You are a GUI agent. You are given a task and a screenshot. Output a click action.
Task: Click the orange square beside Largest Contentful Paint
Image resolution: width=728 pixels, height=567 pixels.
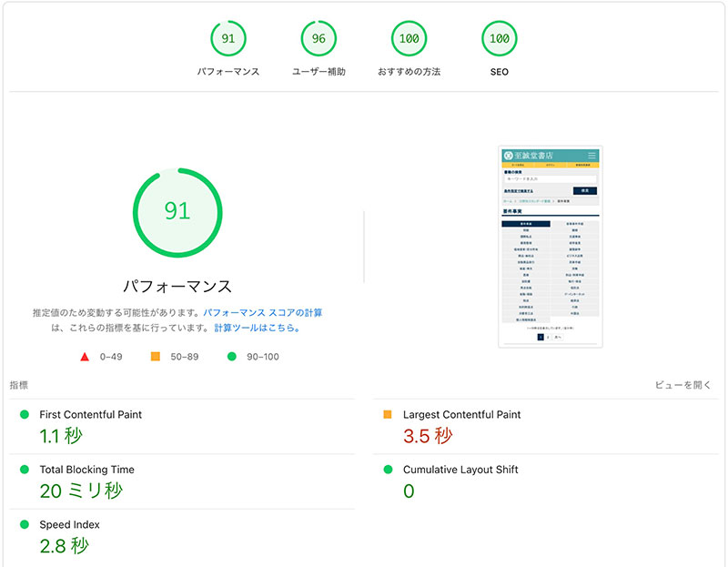tap(388, 414)
